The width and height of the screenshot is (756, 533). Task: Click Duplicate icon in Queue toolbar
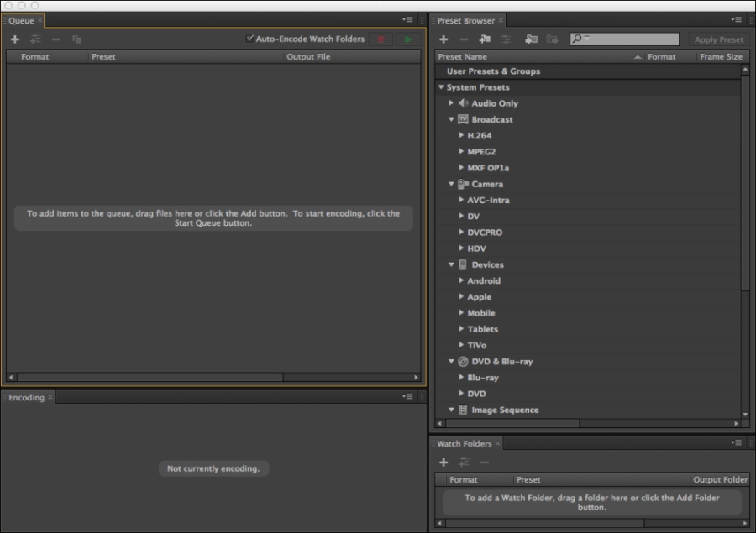[76, 39]
